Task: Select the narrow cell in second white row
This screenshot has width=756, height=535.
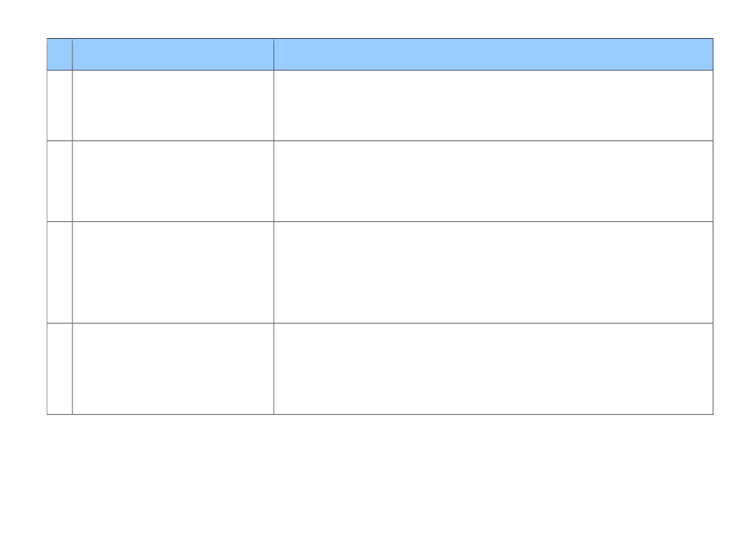Action: (59, 181)
